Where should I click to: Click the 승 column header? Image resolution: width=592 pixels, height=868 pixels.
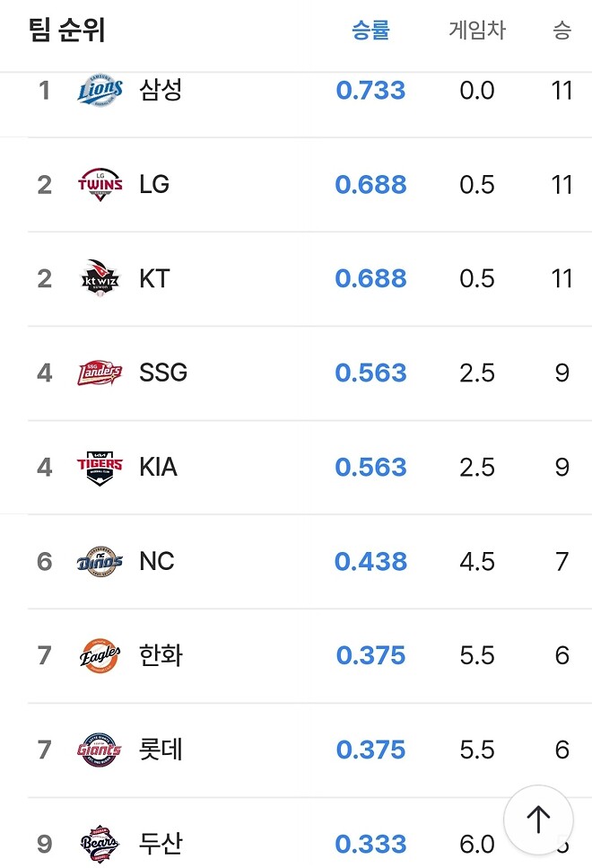coord(563,30)
